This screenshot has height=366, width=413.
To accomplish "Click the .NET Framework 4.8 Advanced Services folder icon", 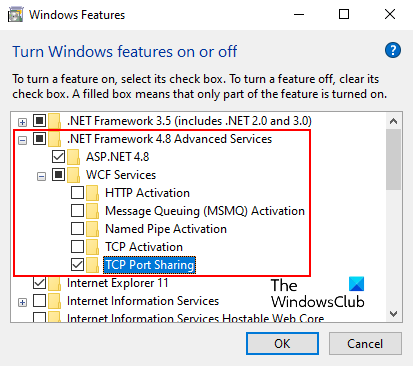I will pyautogui.click(x=55, y=139).
